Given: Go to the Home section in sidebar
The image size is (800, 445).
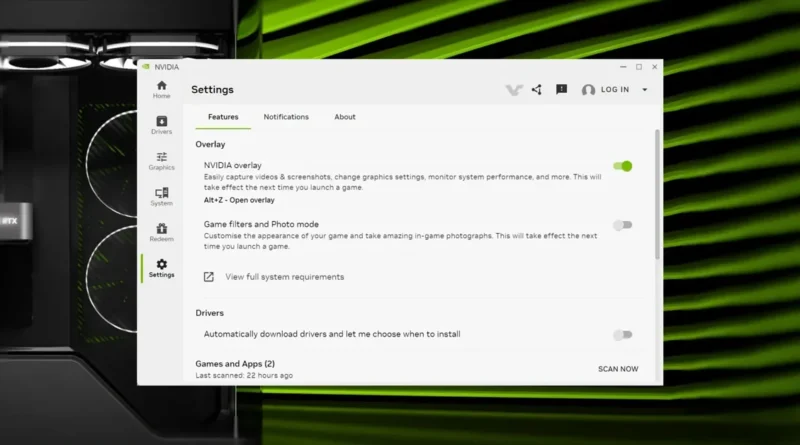Looking at the screenshot, I should tap(161, 89).
